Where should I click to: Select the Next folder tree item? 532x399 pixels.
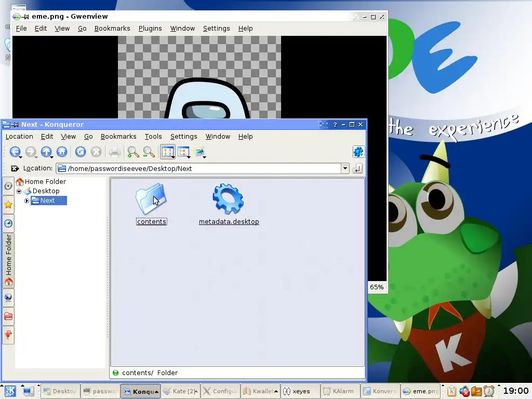click(x=47, y=201)
